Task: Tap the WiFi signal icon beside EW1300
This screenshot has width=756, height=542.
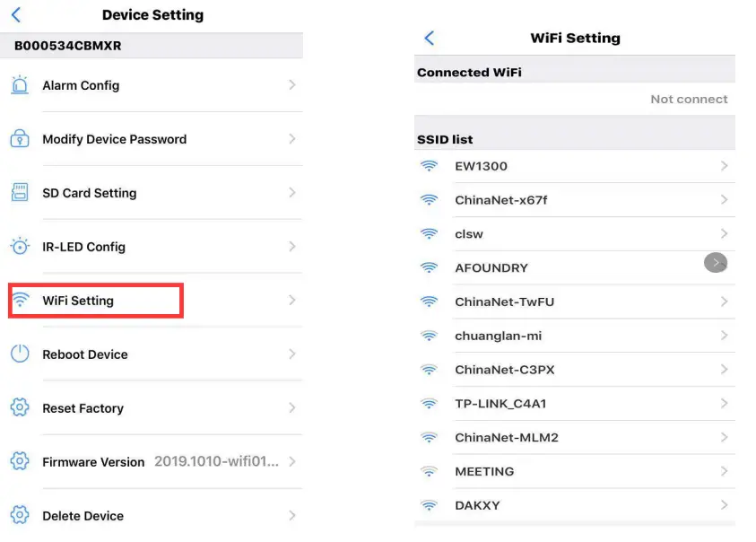Action: tap(430, 166)
